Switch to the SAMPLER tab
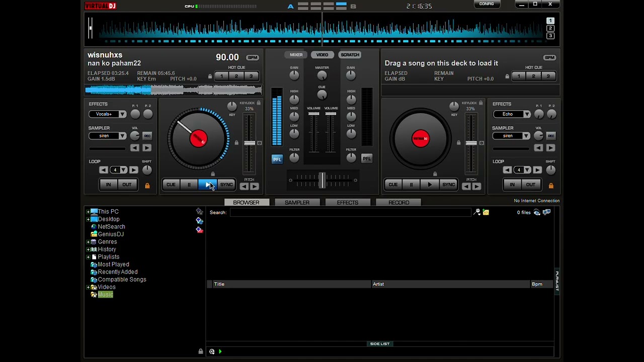 [297, 203]
